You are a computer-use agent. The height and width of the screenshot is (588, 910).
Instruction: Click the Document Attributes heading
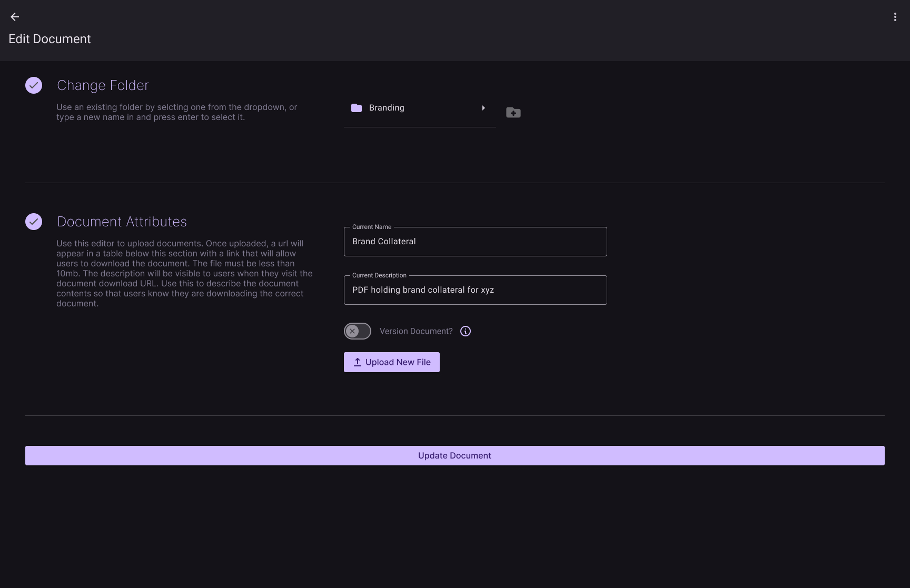[122, 222]
